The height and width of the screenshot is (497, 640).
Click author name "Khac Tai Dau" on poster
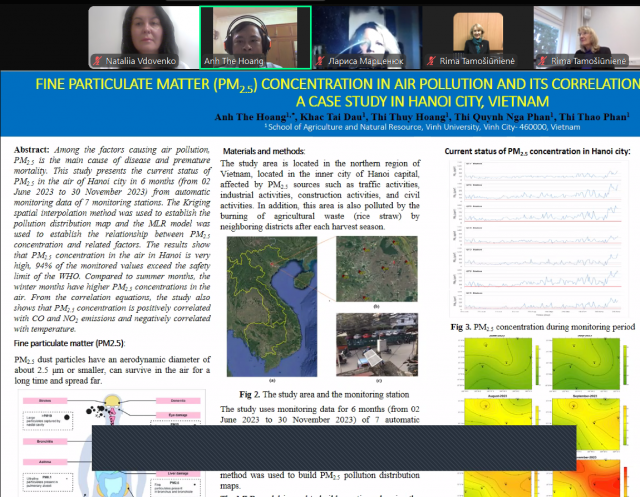coord(332,117)
